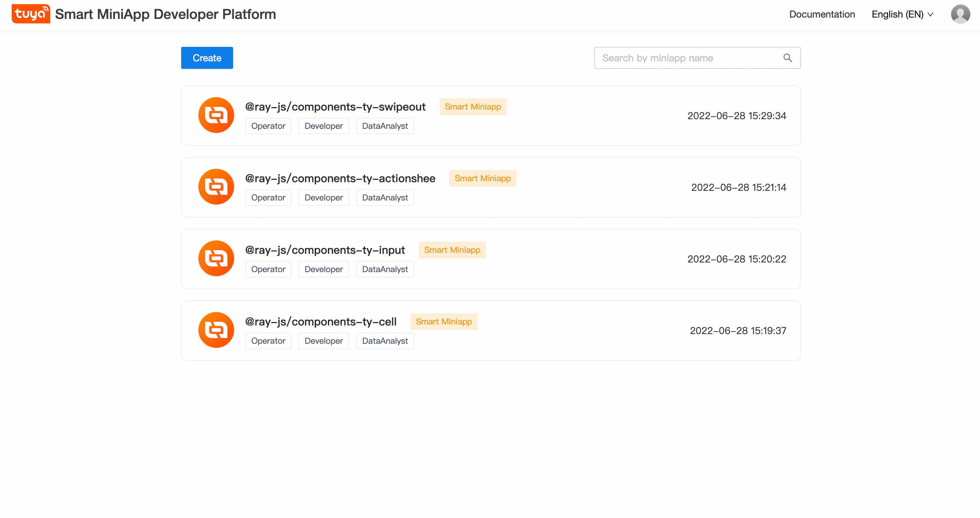980x518 pixels.
Task: Open the @ray-js/components-ty-actionshee miniapp title
Action: pyautogui.click(x=340, y=178)
